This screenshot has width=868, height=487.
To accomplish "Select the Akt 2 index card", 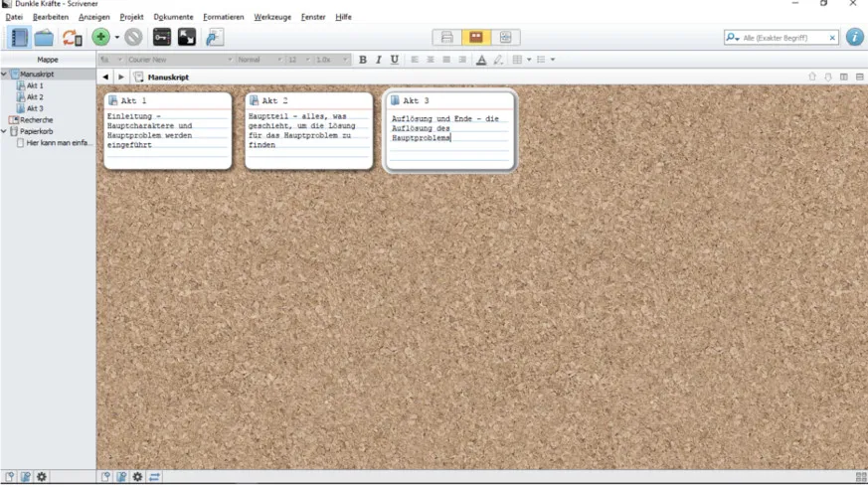I will [x=309, y=130].
